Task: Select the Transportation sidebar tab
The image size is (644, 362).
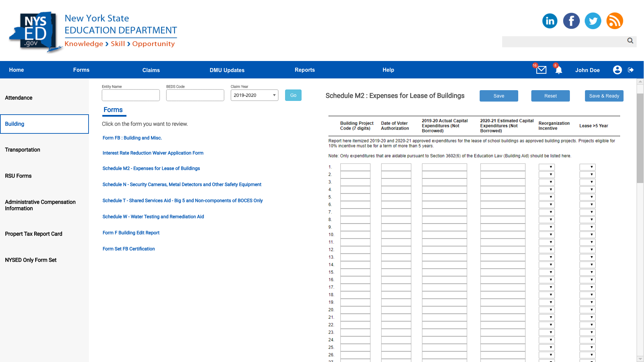Action: pyautogui.click(x=22, y=150)
